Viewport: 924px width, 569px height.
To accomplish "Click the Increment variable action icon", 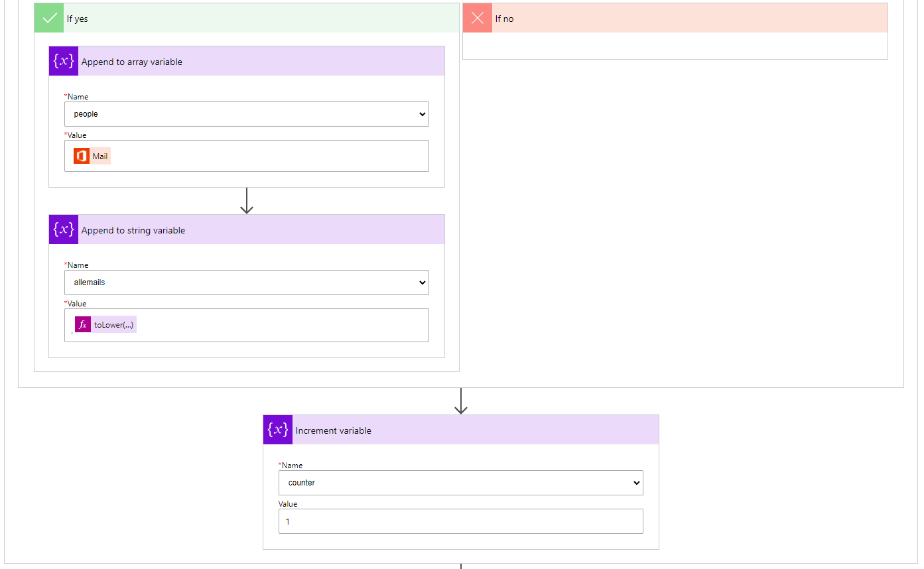I will (277, 430).
